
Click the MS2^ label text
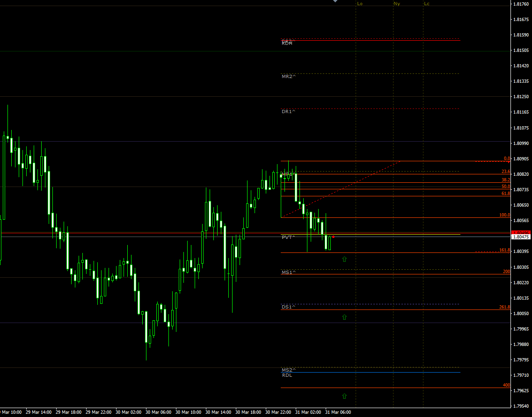pos(288,370)
